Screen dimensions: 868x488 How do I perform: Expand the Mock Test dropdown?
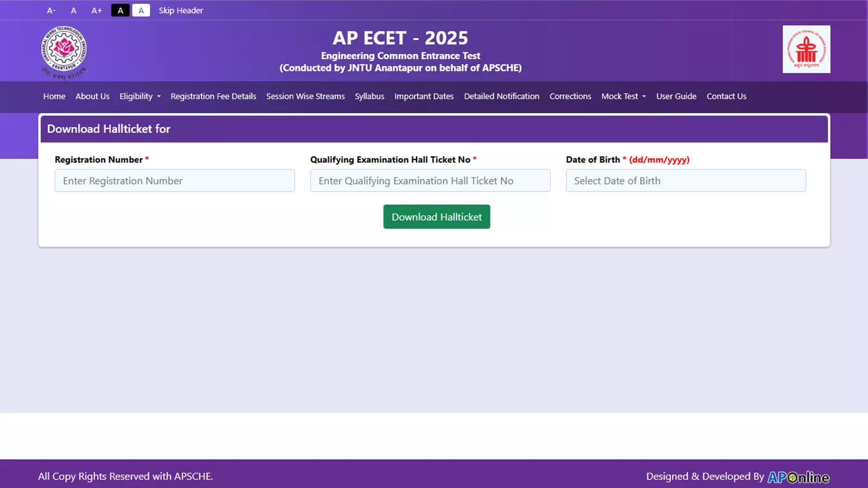point(623,96)
